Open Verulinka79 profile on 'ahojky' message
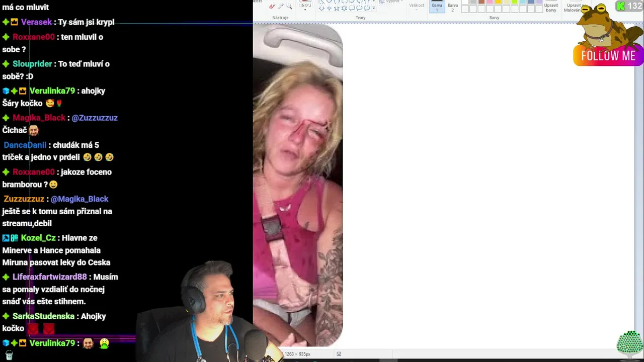Image resolution: width=644 pixels, height=362 pixels. [x=52, y=91]
